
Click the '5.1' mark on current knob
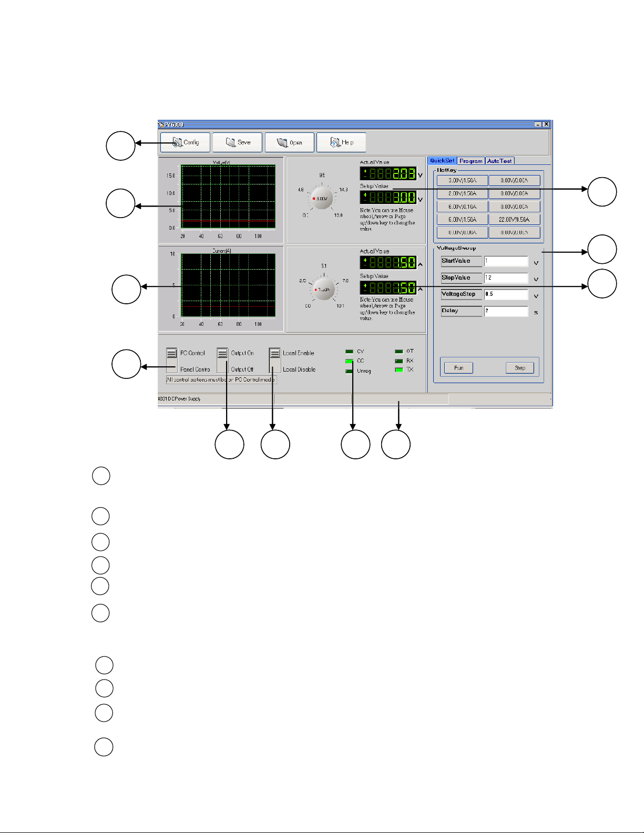pyautogui.click(x=324, y=266)
